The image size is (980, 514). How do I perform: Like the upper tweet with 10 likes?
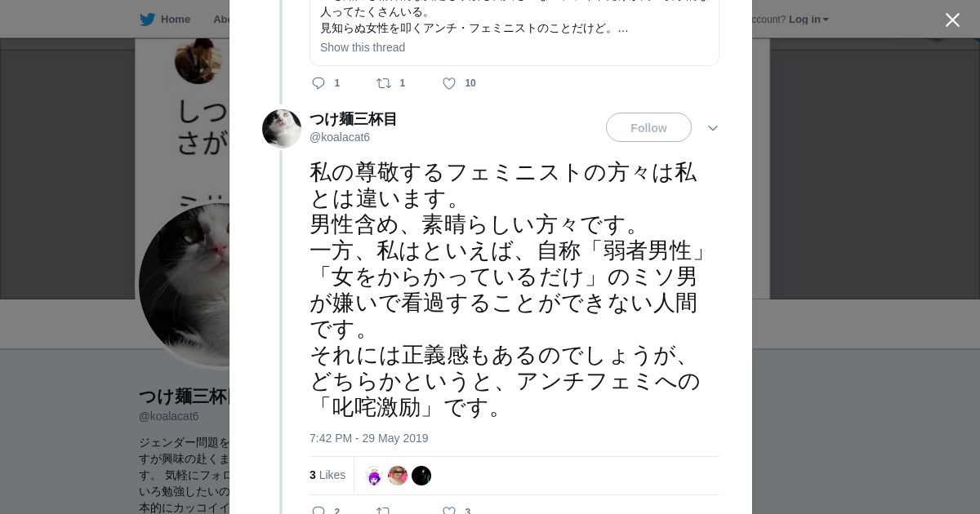(x=449, y=83)
